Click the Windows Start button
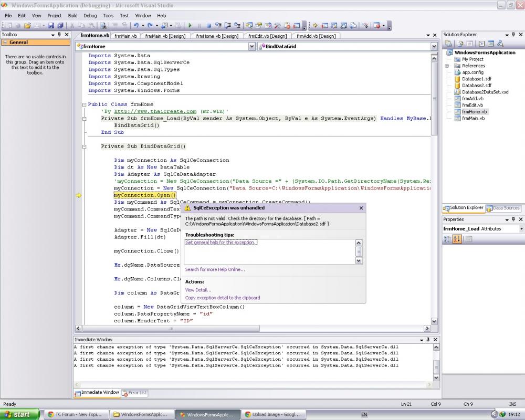525x420 pixels. pyautogui.click(x=20, y=414)
